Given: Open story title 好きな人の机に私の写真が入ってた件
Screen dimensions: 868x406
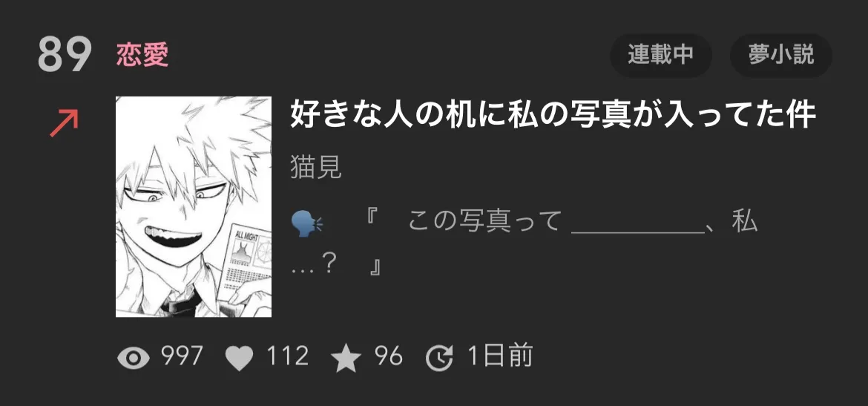Looking at the screenshot, I should coord(553,114).
